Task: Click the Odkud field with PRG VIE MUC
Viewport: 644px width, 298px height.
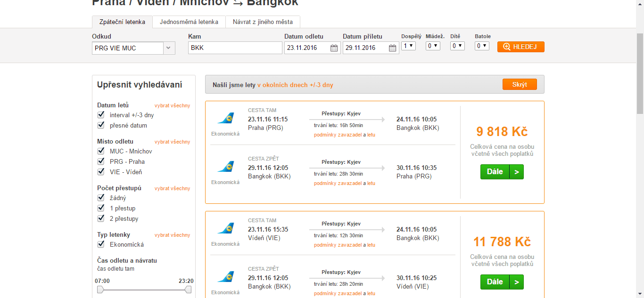Action: 128,48
